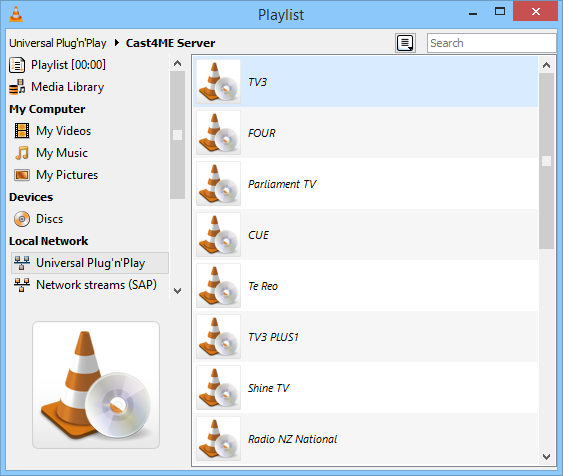Open Media Library in the sidebar
This screenshot has width=563, height=476.
68,87
